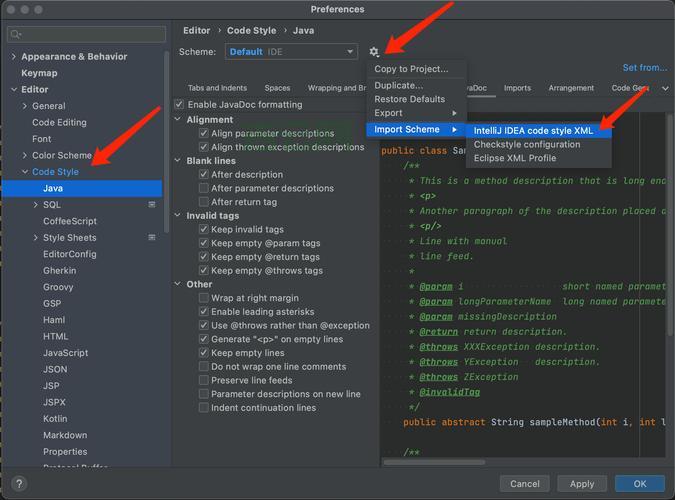The image size is (675, 500).
Task: Click inside the settings search field
Action: [x=90, y=35]
